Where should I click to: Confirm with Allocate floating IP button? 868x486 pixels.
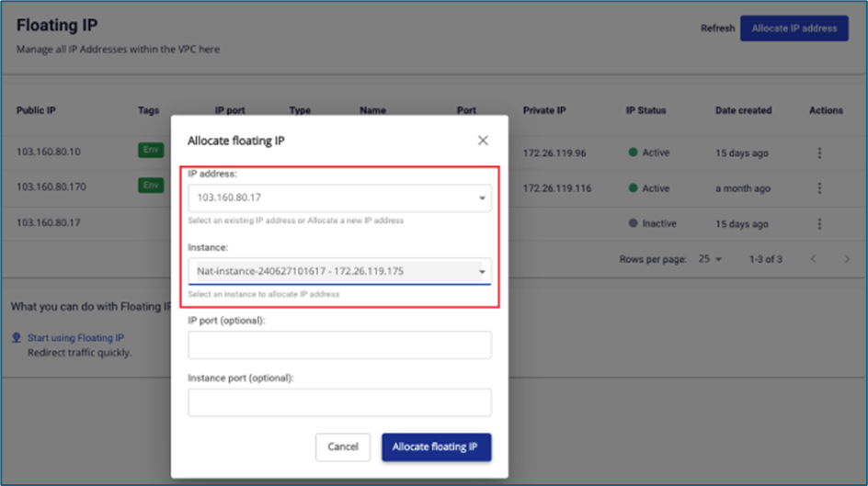(436, 446)
